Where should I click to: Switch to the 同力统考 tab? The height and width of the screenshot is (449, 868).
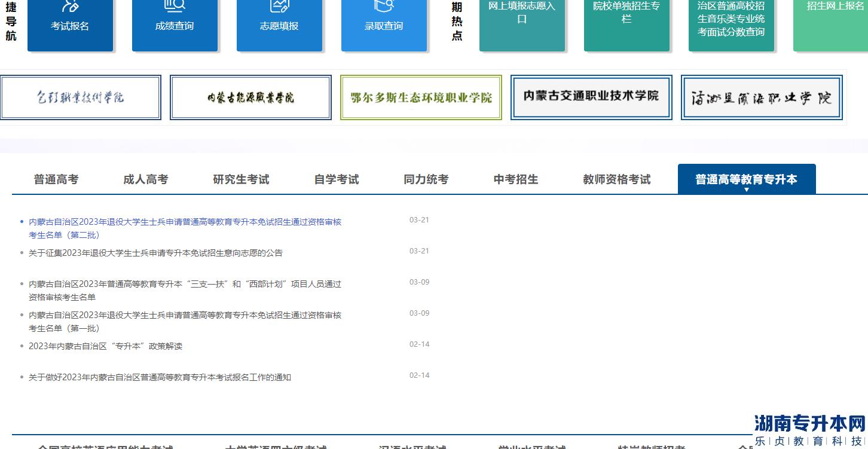click(x=426, y=179)
